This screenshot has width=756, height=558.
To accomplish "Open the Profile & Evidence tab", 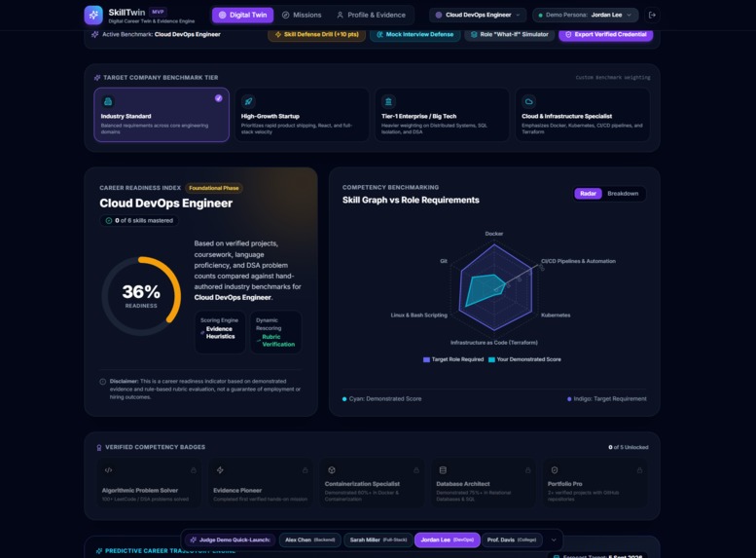I will click(x=371, y=15).
